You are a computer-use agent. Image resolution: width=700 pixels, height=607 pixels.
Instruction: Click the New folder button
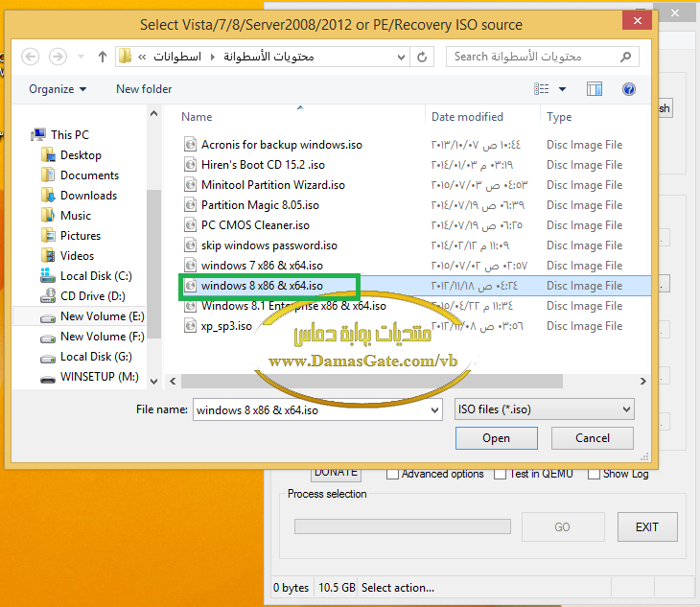pyautogui.click(x=144, y=89)
